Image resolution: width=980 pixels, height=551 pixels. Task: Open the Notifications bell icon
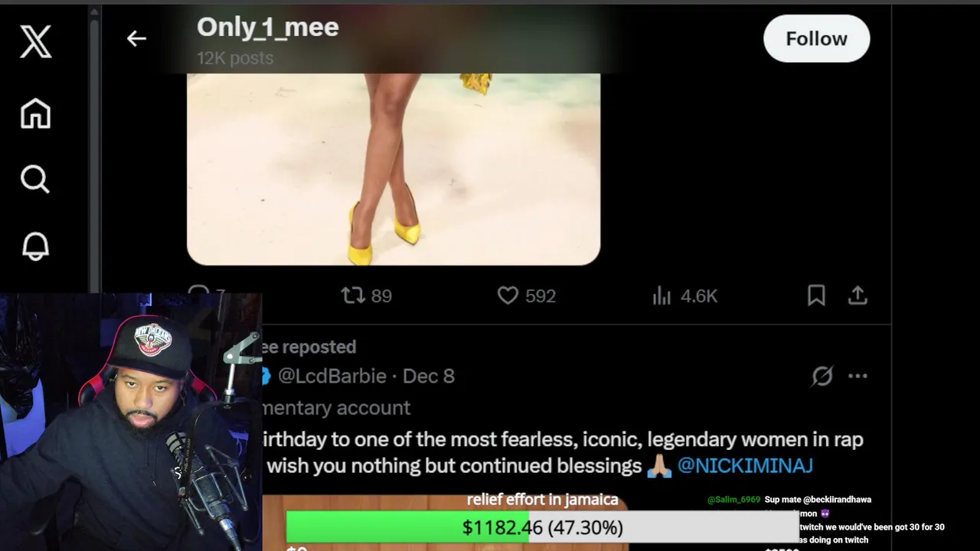[35, 246]
